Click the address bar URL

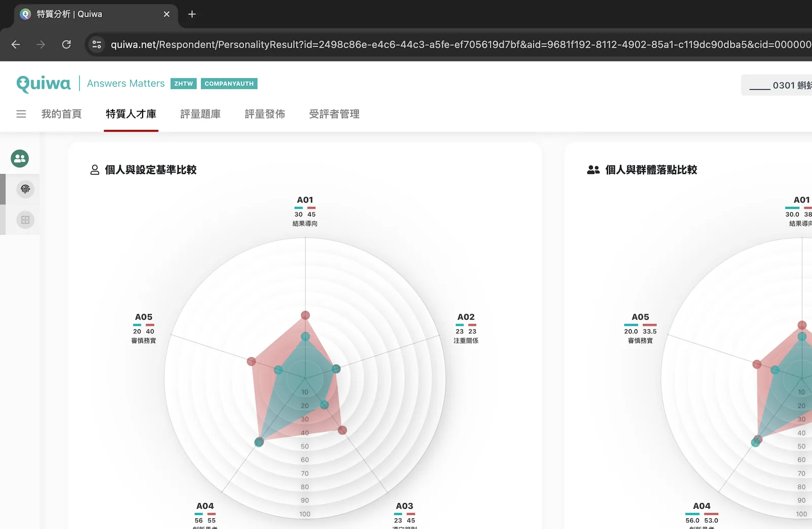coord(461,45)
